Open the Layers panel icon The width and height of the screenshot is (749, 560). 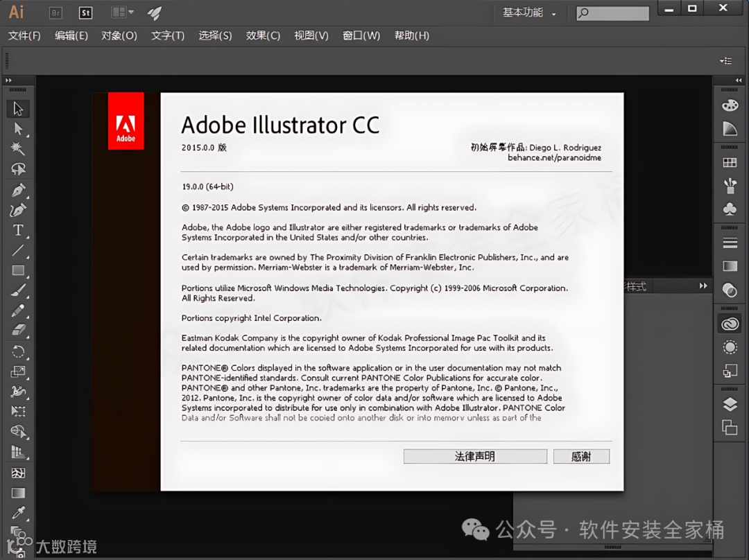730,404
